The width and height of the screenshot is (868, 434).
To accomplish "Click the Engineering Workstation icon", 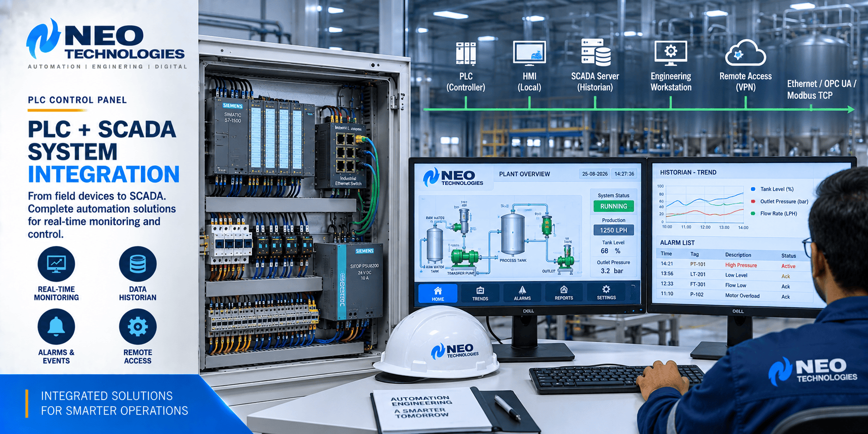I will pyautogui.click(x=671, y=53).
